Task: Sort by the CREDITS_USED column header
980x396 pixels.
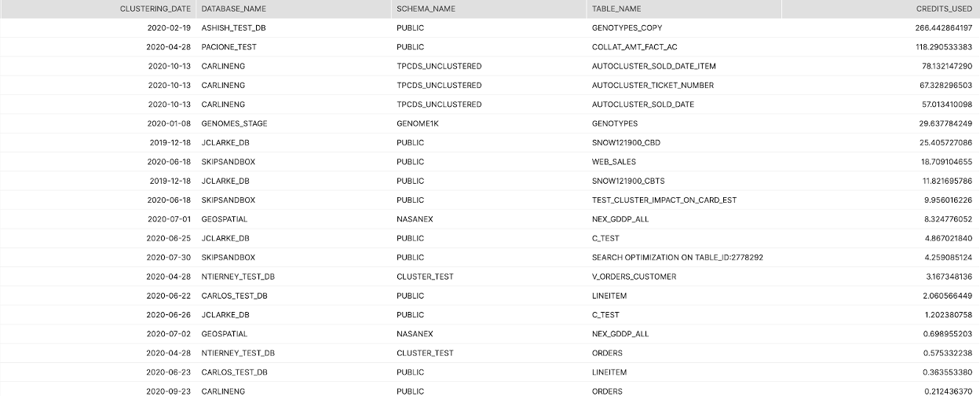Action: (x=944, y=9)
